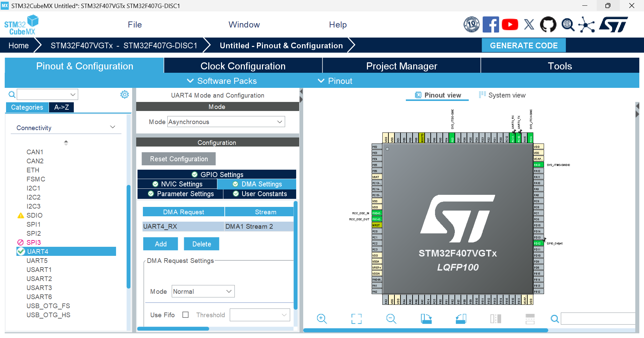Switch to Clock Configuration tab

pos(243,66)
